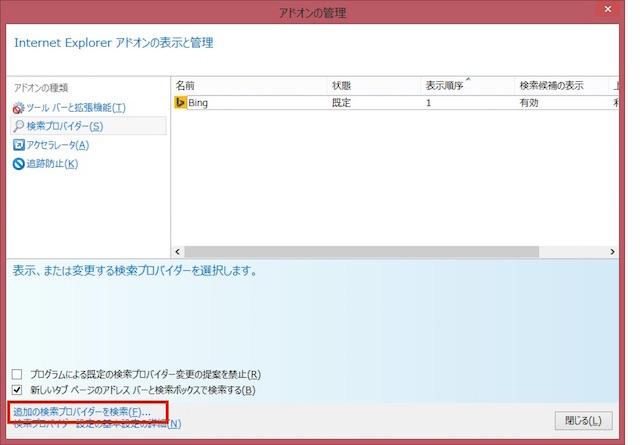
Task: Open 追跡防止(K) category
Action: (x=52, y=164)
